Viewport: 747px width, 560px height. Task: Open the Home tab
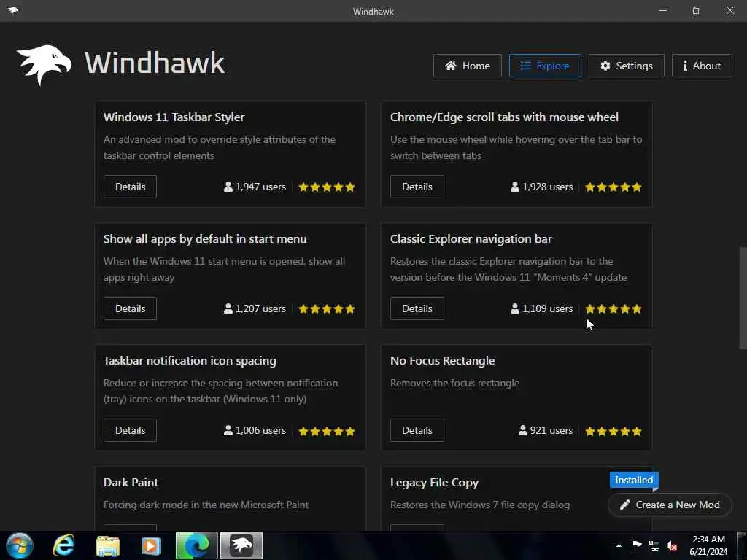point(468,66)
